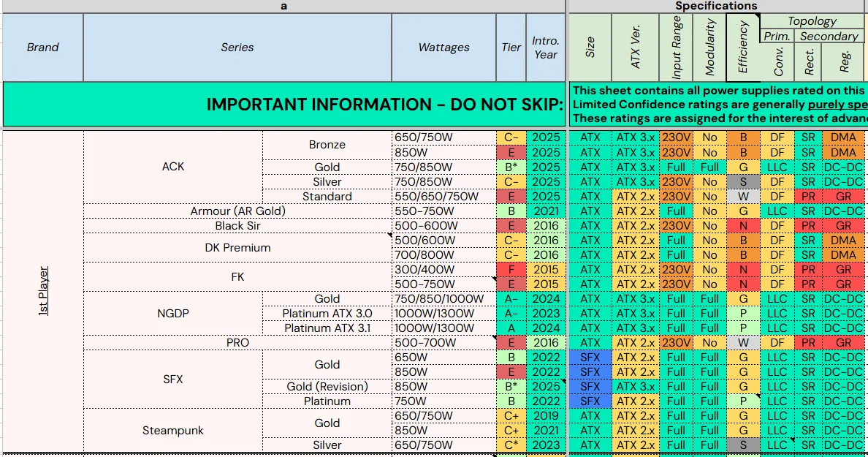Select the ACK series cell
The width and height of the screenshot is (868, 457).
point(172,167)
